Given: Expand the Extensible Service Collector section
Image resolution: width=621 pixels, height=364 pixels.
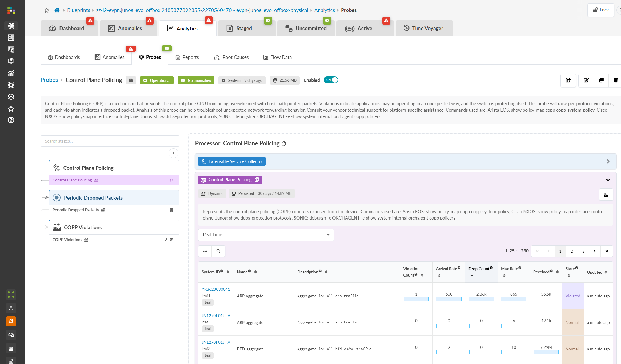Looking at the screenshot, I should (608, 161).
